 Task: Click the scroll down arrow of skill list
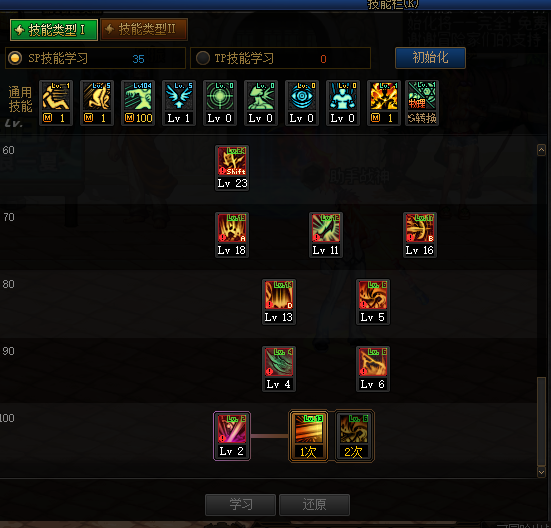coord(541,472)
